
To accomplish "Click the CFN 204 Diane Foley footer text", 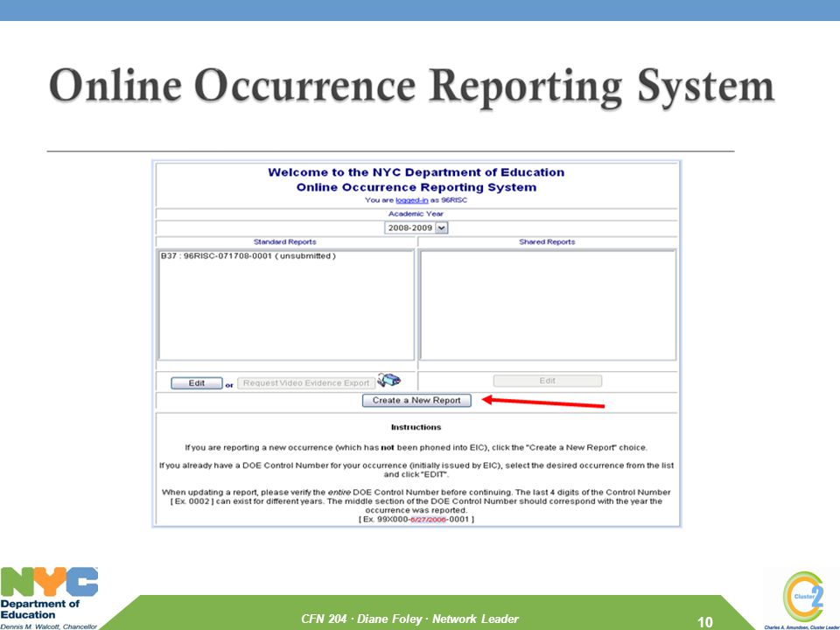I will point(409,619).
